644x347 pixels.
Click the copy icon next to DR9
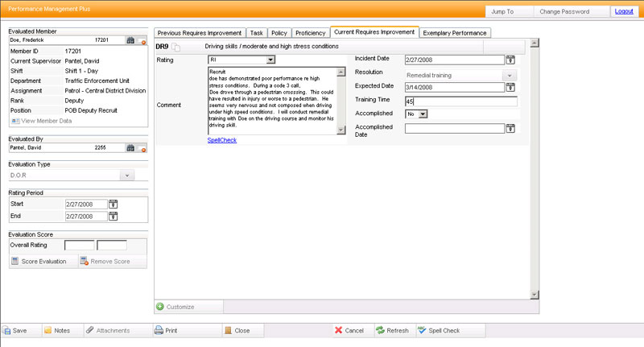pos(176,48)
